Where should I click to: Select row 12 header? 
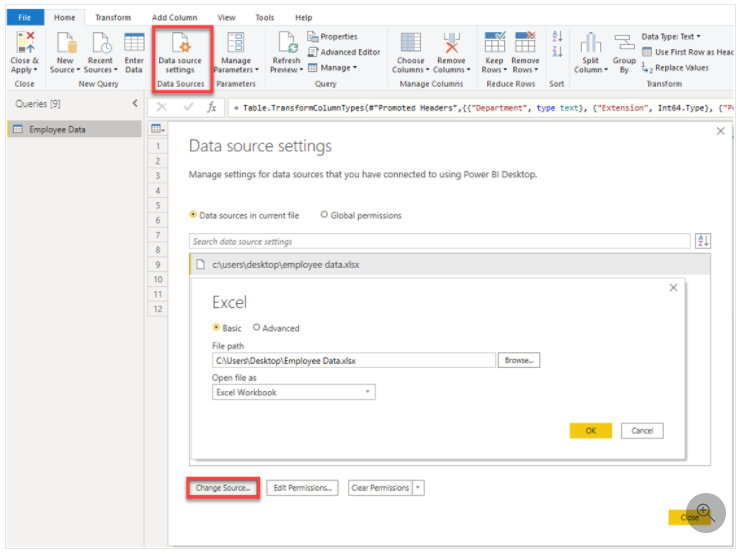coord(158,309)
